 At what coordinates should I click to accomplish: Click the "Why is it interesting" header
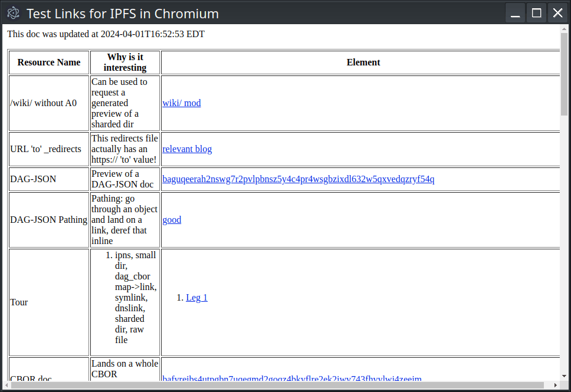click(124, 62)
